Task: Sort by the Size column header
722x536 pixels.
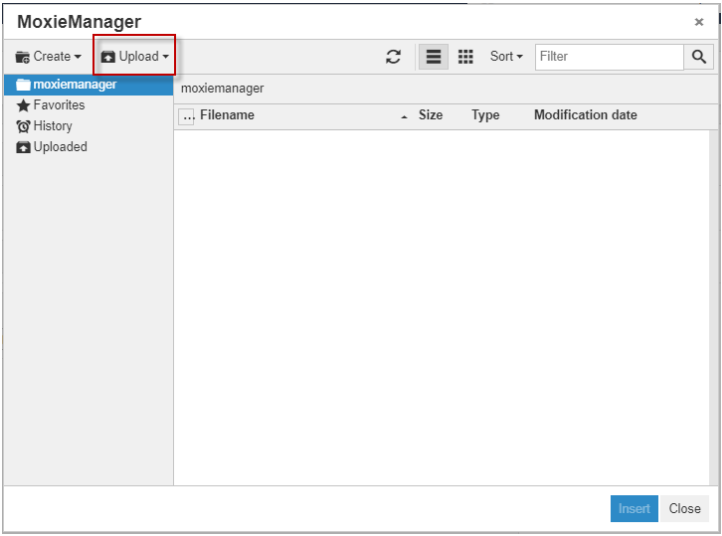Action: [431, 115]
